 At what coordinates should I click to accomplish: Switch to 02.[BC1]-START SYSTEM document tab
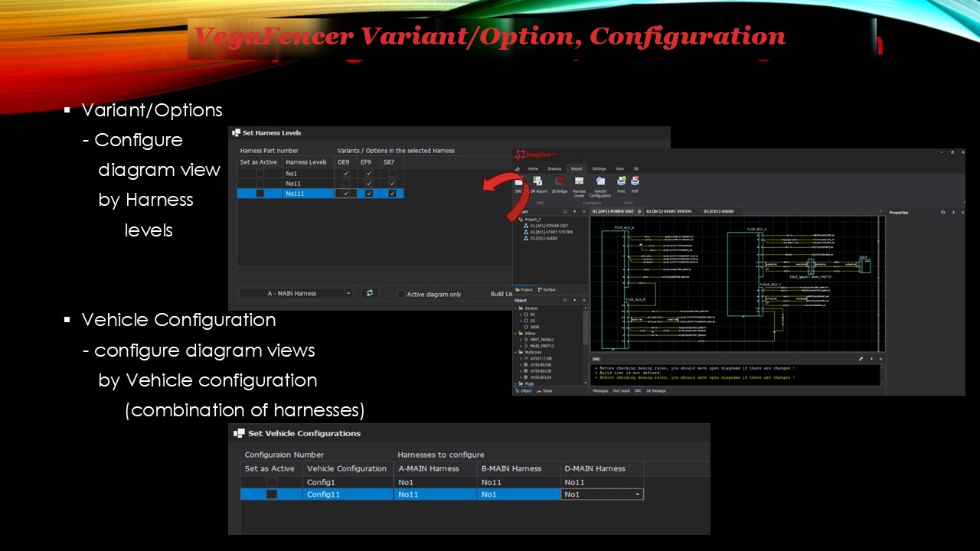click(668, 211)
